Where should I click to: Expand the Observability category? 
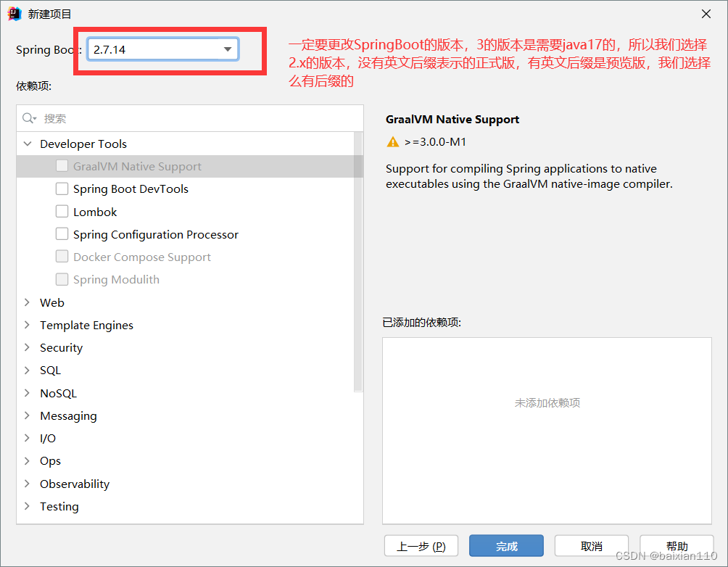point(28,484)
